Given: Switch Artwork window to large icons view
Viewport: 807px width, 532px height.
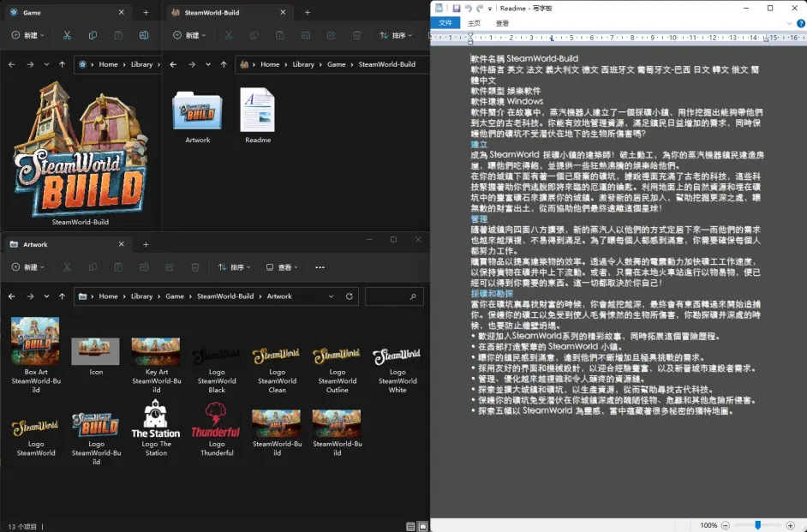Looking at the screenshot, I should coord(422,526).
